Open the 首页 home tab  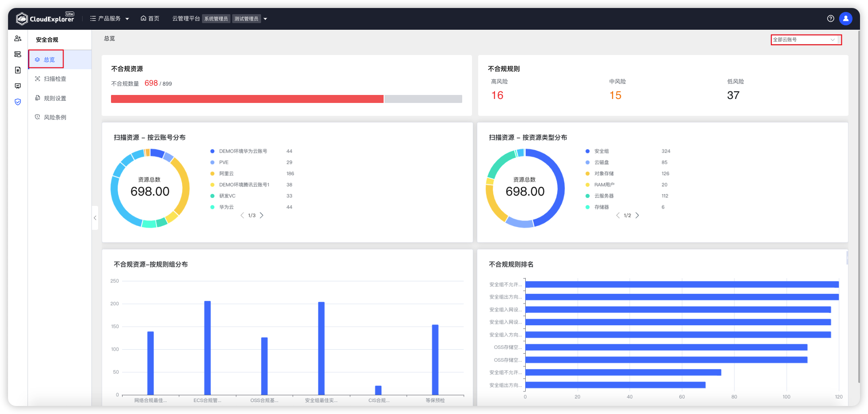[x=150, y=19]
